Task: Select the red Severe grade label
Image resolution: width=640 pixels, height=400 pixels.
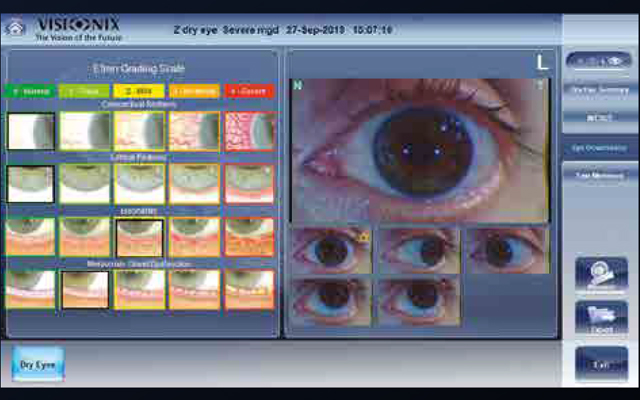Action: click(249, 92)
